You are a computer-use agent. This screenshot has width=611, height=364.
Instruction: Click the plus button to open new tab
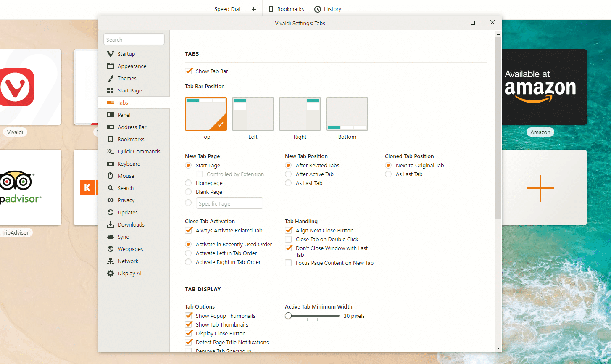[254, 9]
